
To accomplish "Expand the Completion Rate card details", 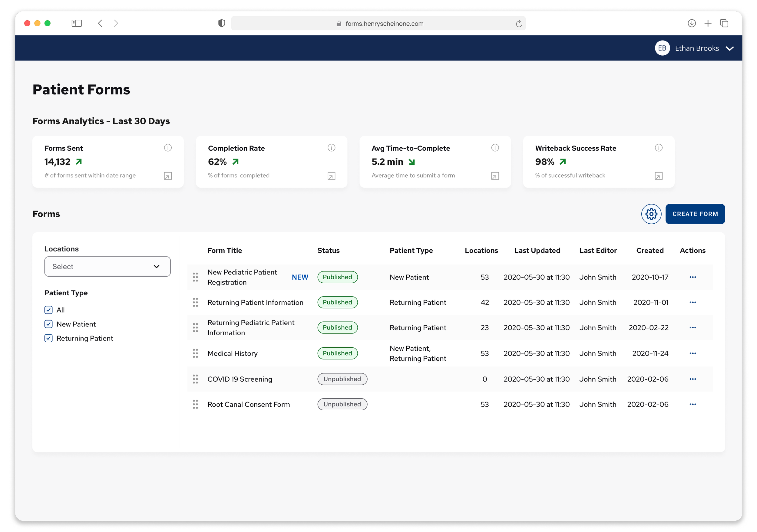I will point(331,176).
